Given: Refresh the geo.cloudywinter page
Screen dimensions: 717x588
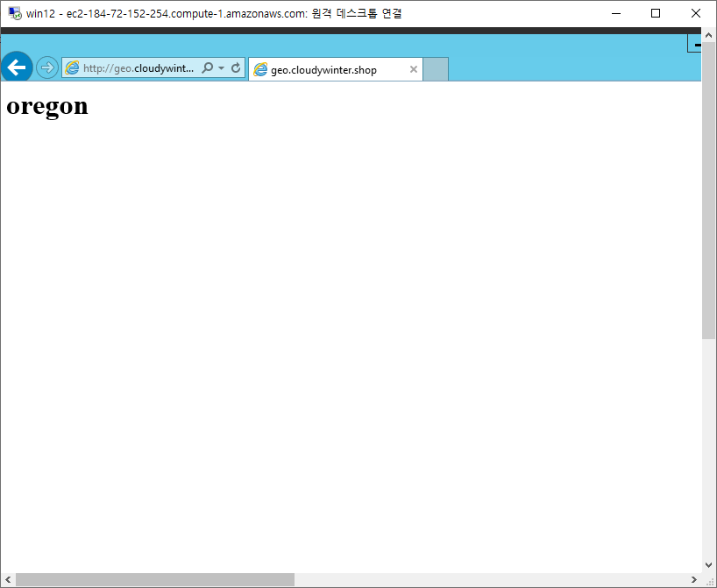Looking at the screenshot, I should tap(236, 67).
